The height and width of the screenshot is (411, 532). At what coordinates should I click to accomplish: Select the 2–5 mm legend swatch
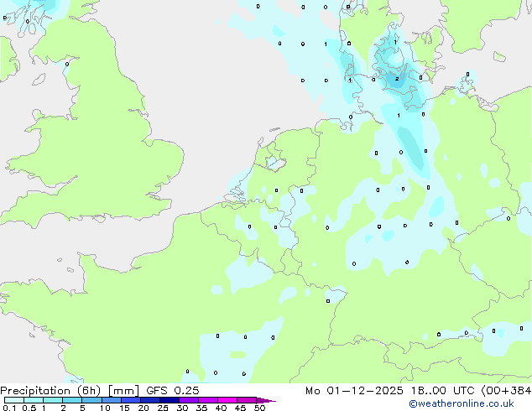[72, 400]
